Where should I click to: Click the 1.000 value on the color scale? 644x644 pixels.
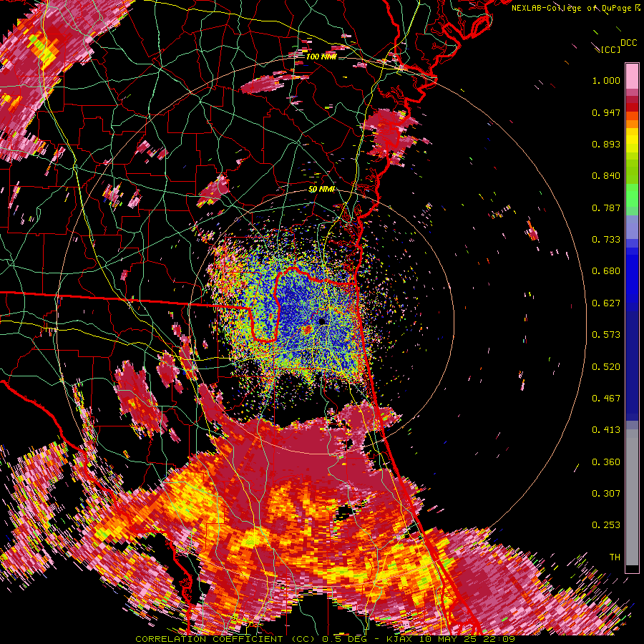(606, 80)
